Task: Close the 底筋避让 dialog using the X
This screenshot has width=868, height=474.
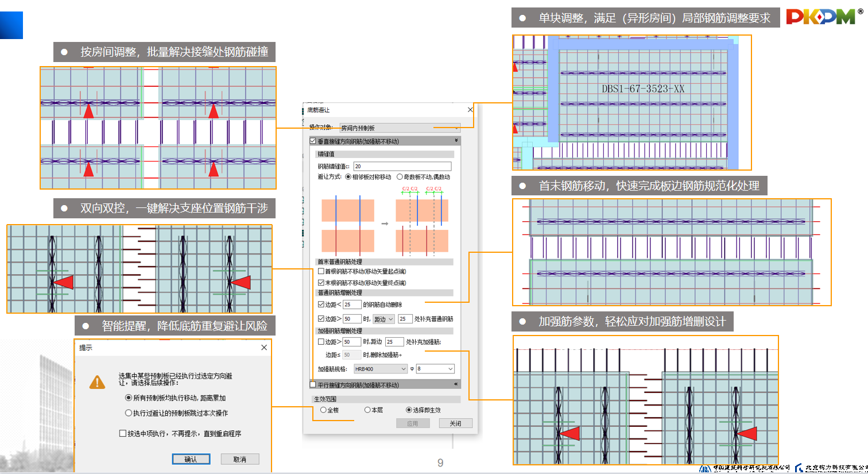Action: click(x=470, y=110)
